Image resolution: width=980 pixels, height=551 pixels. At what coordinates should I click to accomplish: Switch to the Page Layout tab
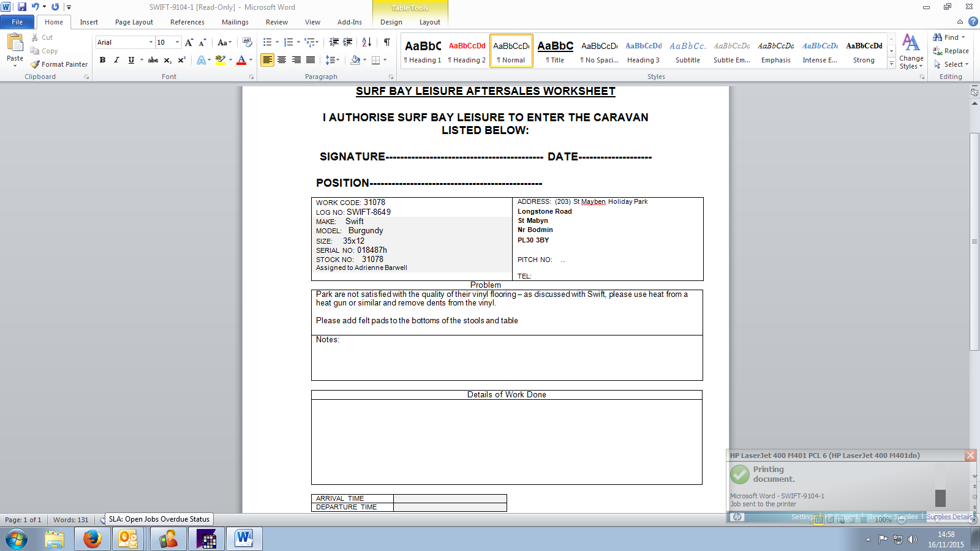click(134, 22)
